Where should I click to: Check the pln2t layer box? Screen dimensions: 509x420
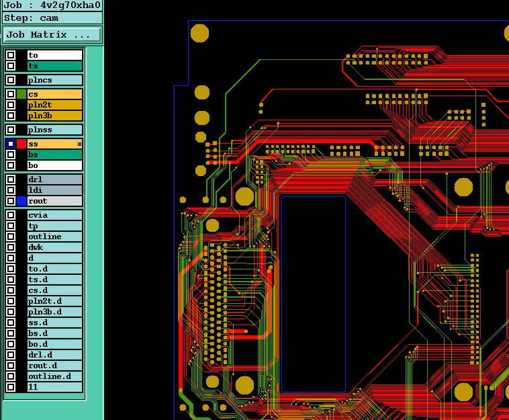(11, 105)
